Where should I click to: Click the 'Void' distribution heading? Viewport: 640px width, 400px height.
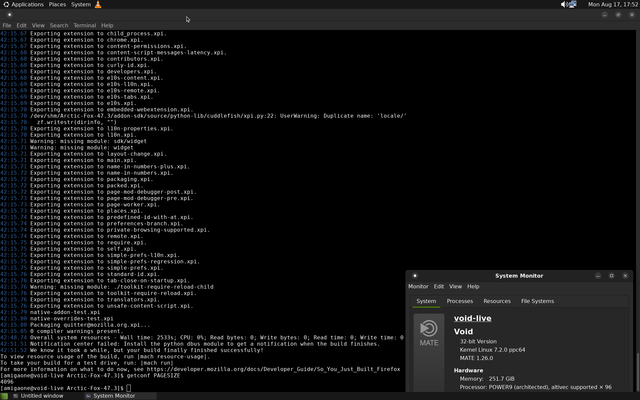[x=463, y=331]
